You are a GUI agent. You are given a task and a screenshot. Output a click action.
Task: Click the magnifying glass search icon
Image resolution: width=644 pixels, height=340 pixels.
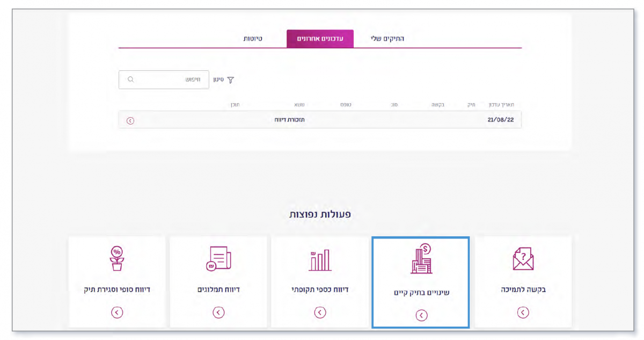(130, 79)
